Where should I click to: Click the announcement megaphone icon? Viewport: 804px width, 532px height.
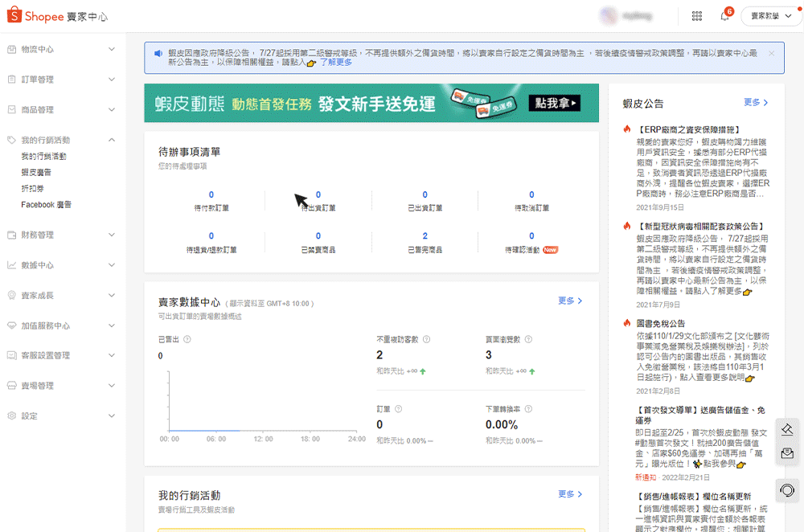click(x=158, y=53)
